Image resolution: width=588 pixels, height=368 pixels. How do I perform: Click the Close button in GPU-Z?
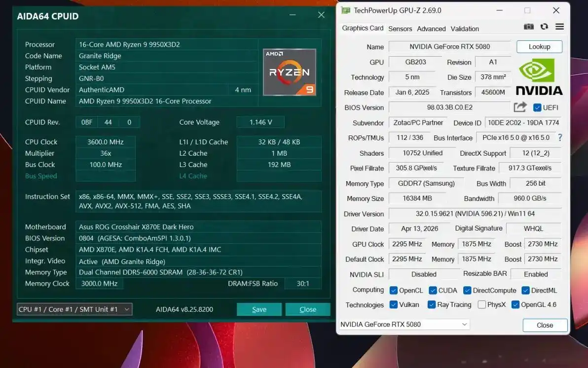[x=545, y=325]
